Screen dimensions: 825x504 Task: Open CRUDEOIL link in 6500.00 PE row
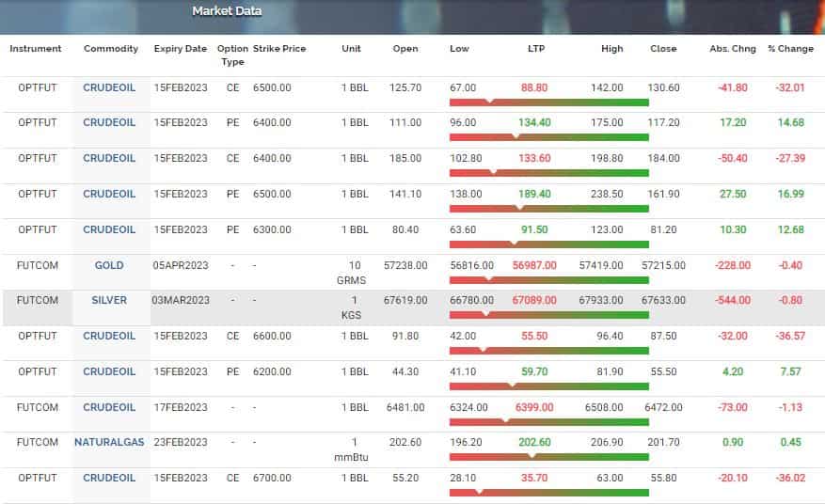(109, 194)
